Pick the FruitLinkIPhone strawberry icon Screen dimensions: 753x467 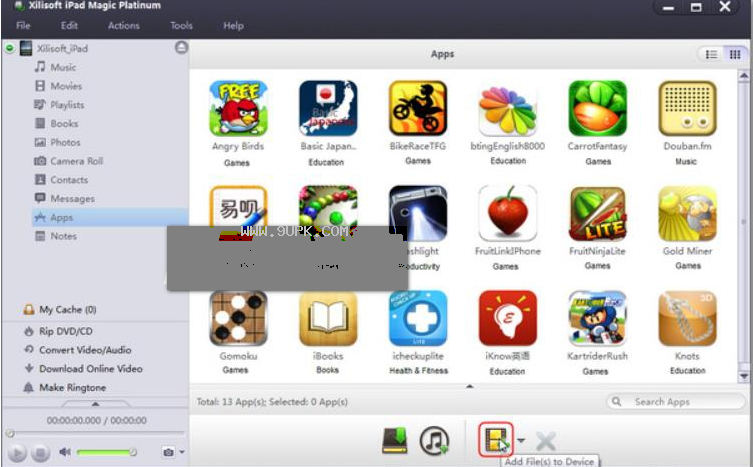(x=508, y=213)
